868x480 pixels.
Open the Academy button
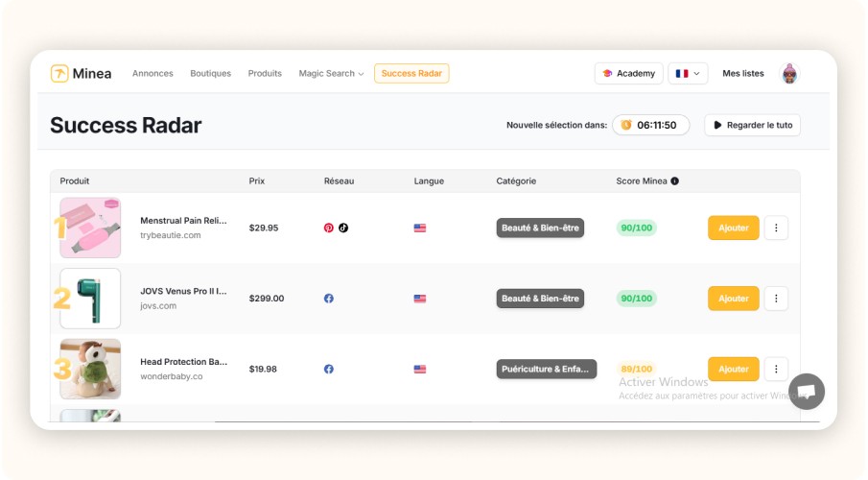click(629, 73)
